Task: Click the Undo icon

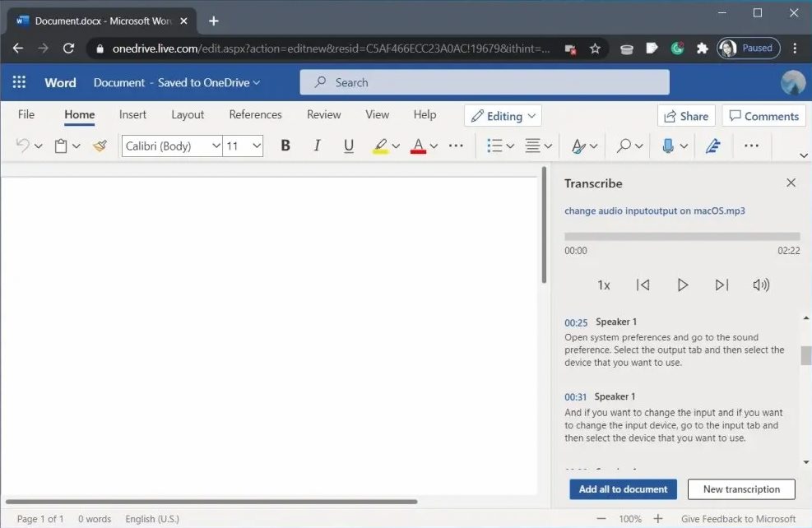Action: 22,146
